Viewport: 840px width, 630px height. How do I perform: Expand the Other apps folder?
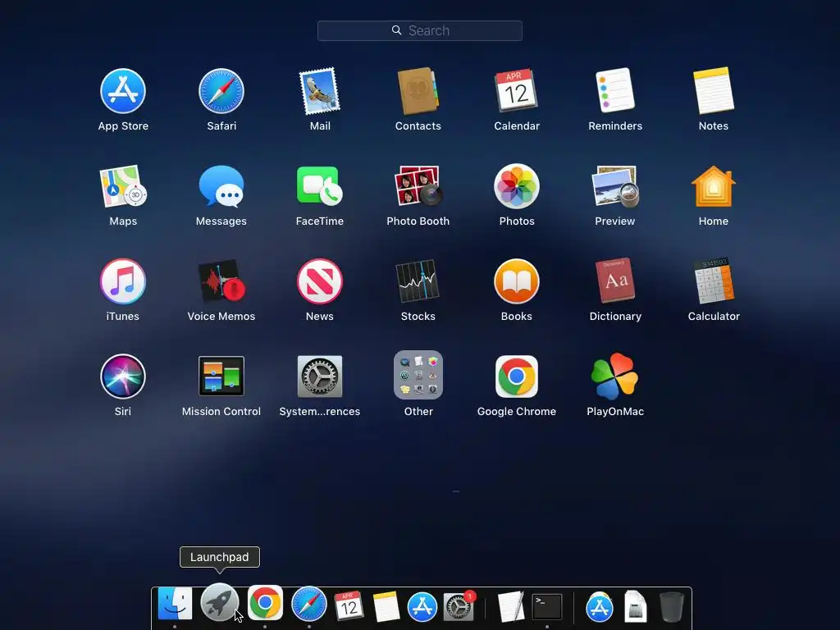pos(418,375)
